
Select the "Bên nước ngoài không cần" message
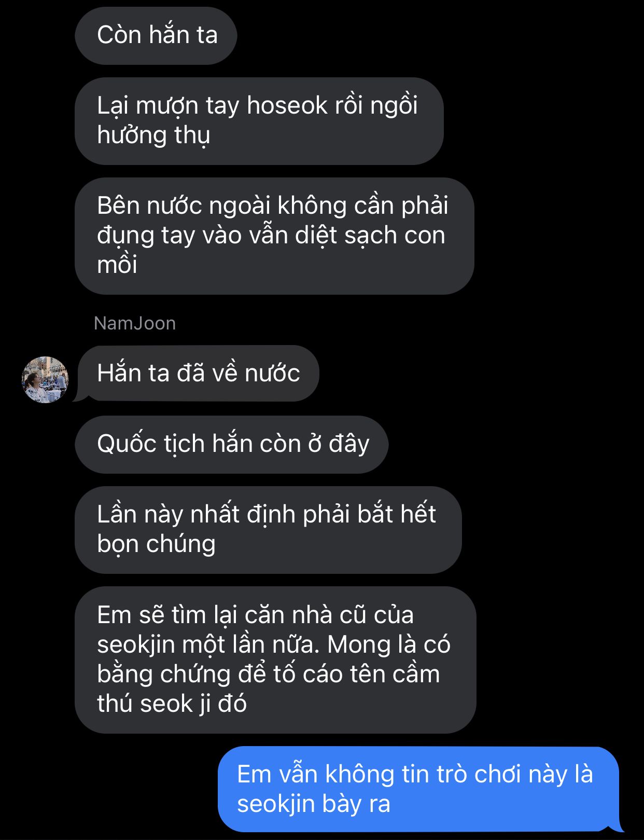[x=274, y=236]
